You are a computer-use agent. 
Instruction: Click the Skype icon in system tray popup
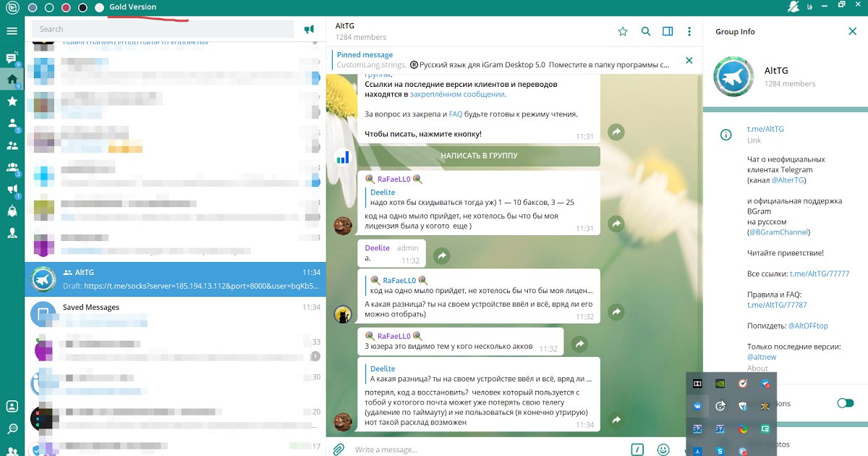click(x=720, y=451)
